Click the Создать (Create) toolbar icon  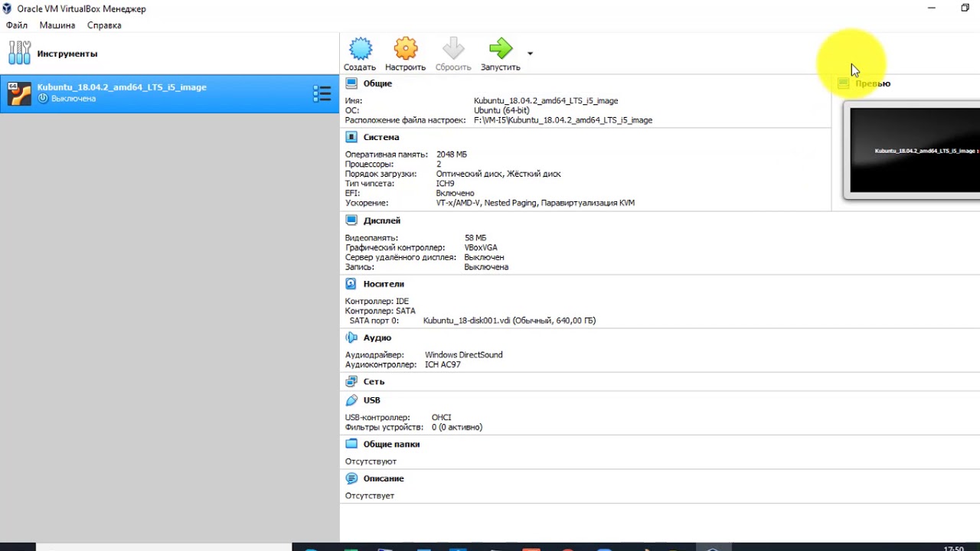(x=360, y=49)
